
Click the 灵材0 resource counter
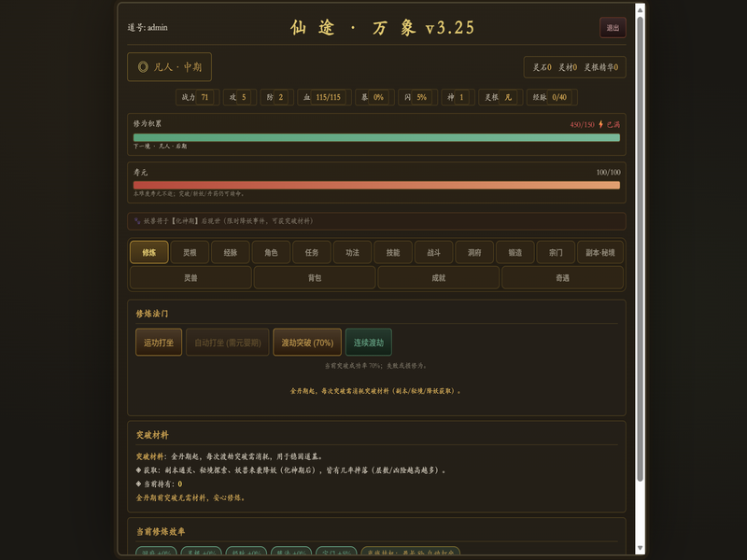tap(568, 67)
